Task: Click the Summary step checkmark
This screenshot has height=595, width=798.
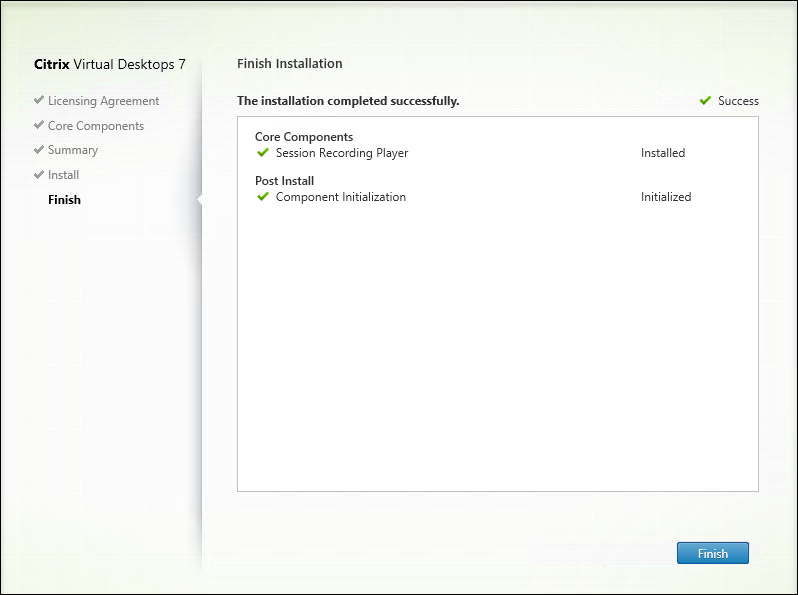Action: point(38,150)
